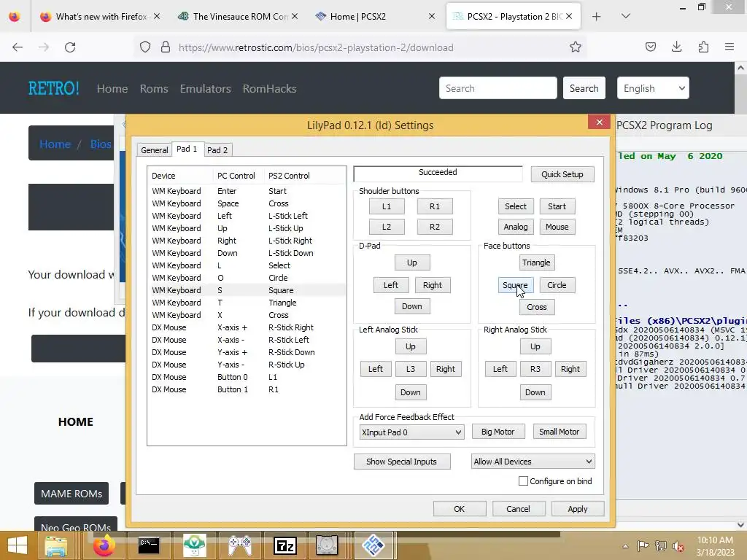The height and width of the screenshot is (560, 747).
Task: Click the Select button binding
Action: [516, 206]
